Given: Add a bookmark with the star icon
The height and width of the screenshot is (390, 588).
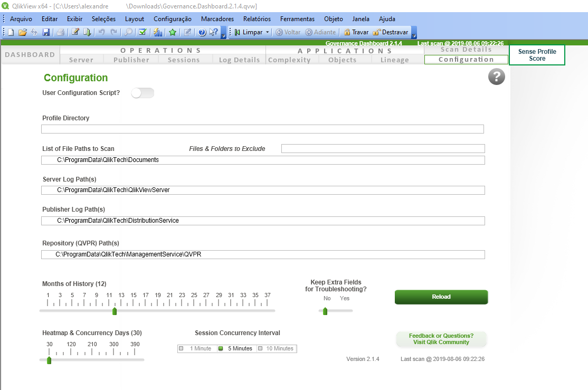Looking at the screenshot, I should pos(173,32).
